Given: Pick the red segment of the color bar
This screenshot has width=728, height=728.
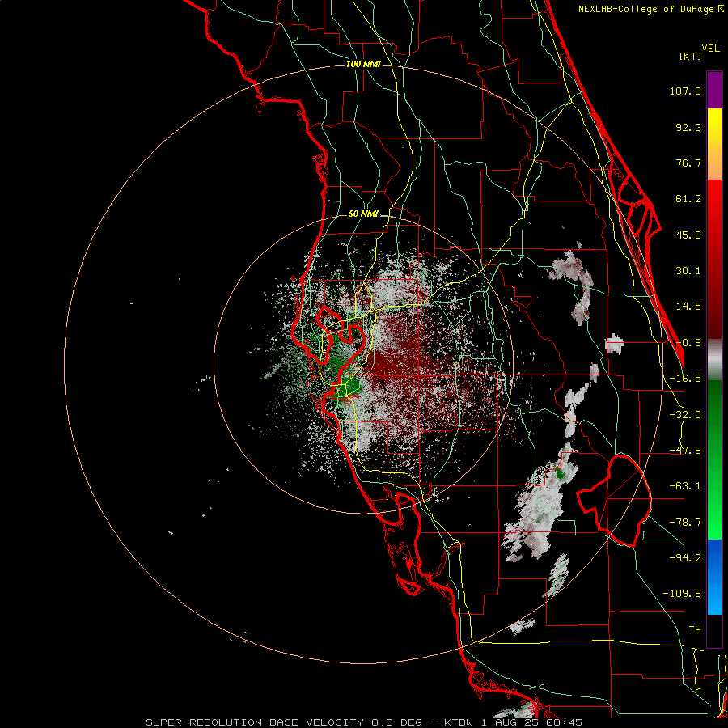Looking at the screenshot, I should click(x=714, y=259).
